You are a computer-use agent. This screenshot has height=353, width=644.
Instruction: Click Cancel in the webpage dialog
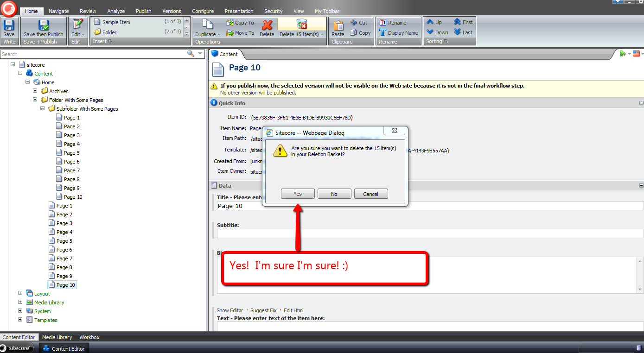point(370,194)
